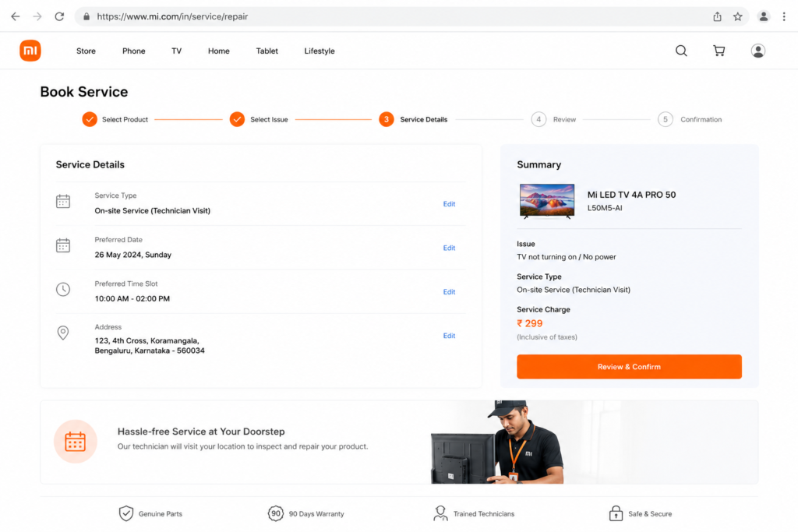Click the padlock icon in address bar

tap(87, 16)
